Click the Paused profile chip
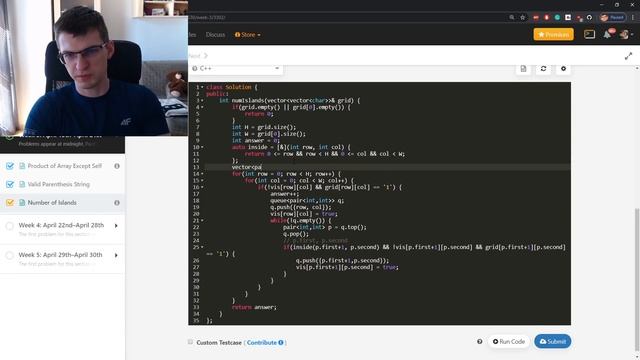The width and height of the screenshot is (640, 360). point(612,18)
